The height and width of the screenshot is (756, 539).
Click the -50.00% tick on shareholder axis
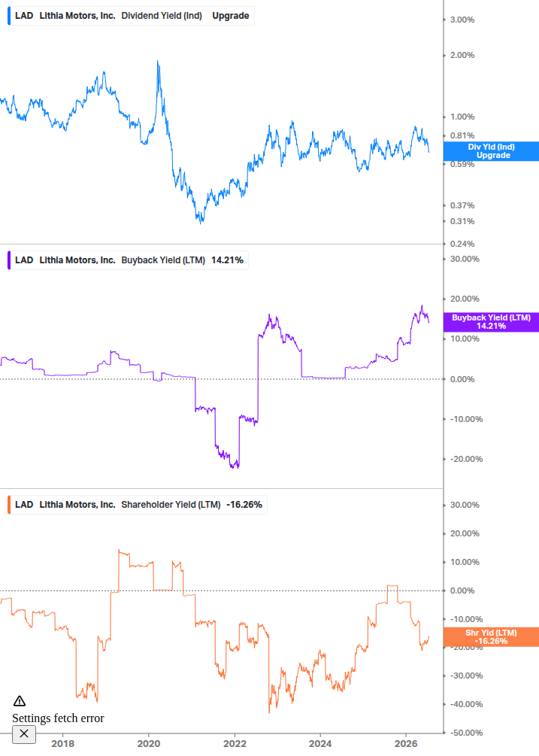pos(466,733)
